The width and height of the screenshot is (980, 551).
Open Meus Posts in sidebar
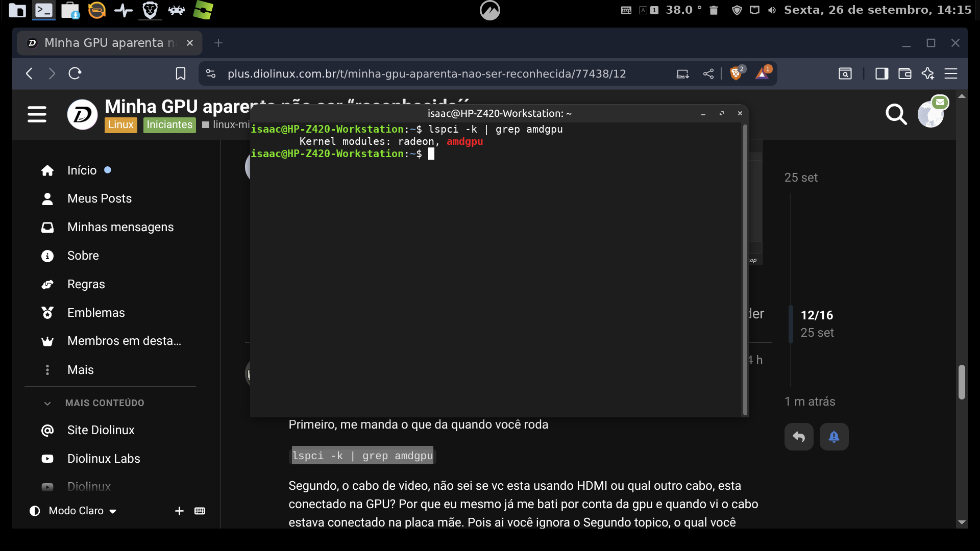[x=99, y=198]
